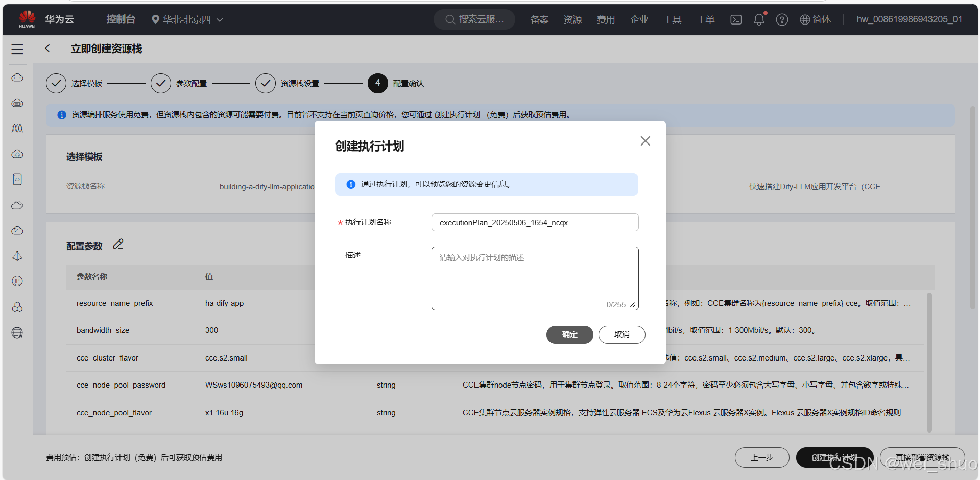Viewport: 980px width, 480px height.
Task: Select the pyramid-shaped service icon in the sidebar
Action: pos(17,256)
